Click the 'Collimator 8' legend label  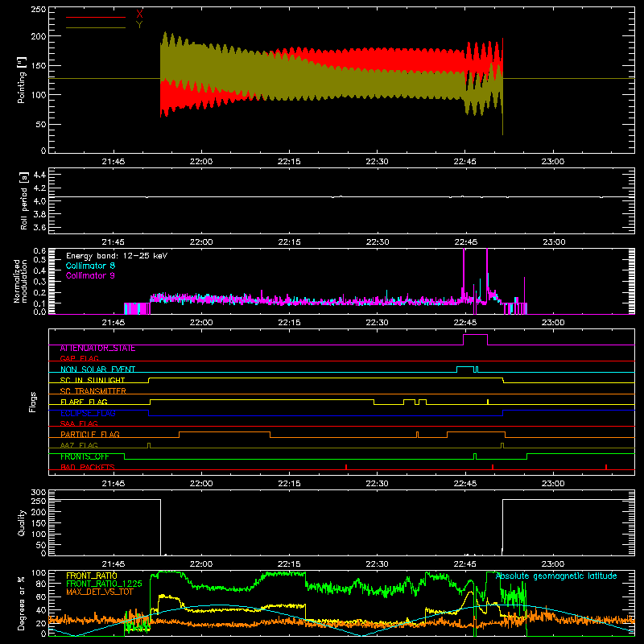[x=90, y=266]
